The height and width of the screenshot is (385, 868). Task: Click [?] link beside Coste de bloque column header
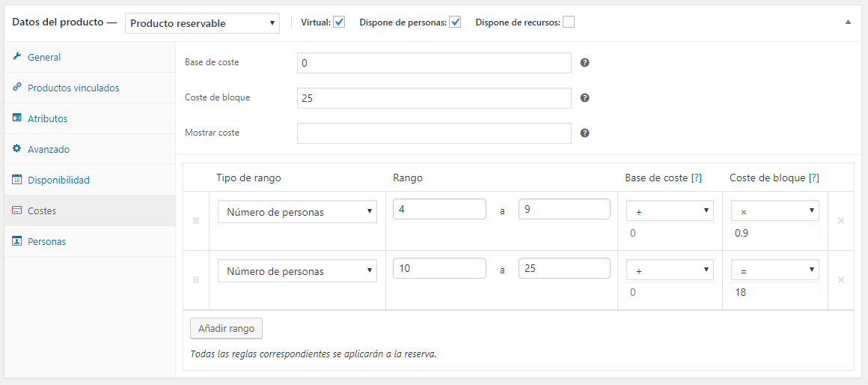pyautogui.click(x=814, y=178)
